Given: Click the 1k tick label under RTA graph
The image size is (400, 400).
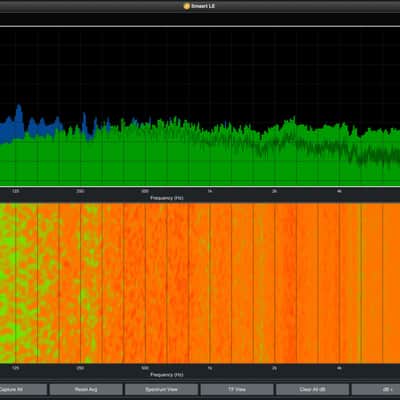Looking at the screenshot, I should point(210,191).
